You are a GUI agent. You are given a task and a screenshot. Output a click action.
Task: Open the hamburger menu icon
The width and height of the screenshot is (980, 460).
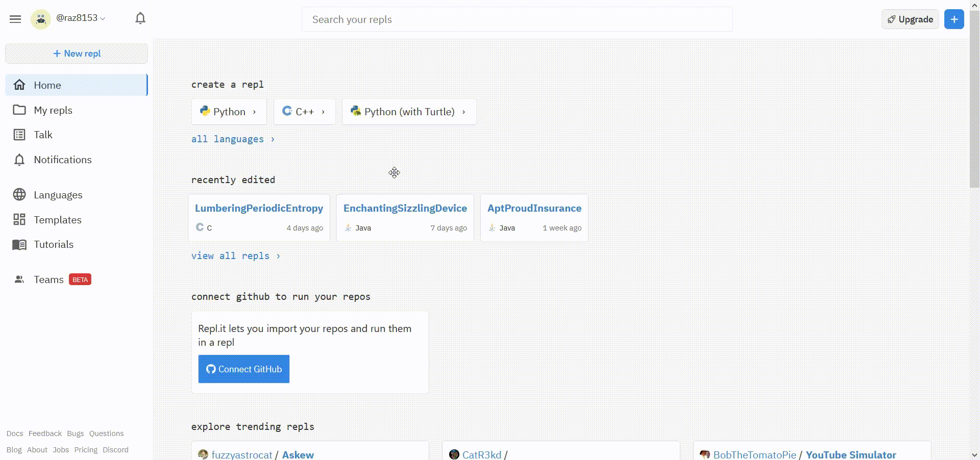click(15, 19)
